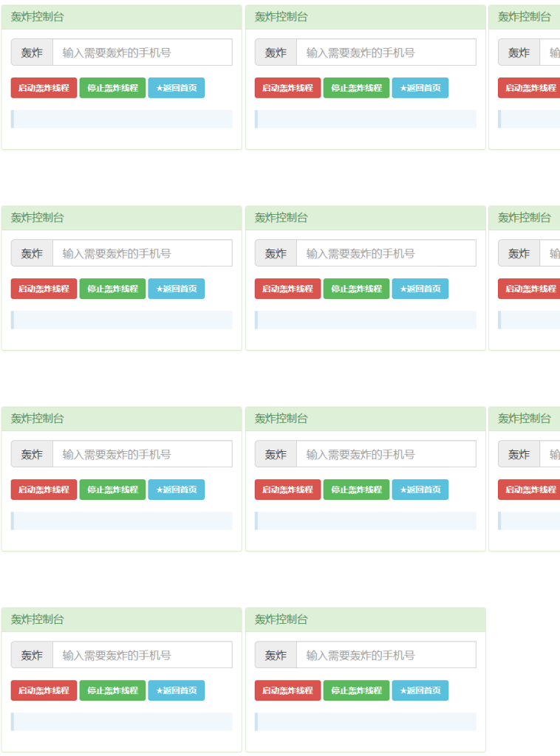Viewport: 560px width, 756px height.
Task: Click the progress bar in second-row middle panel
Action: point(366,320)
